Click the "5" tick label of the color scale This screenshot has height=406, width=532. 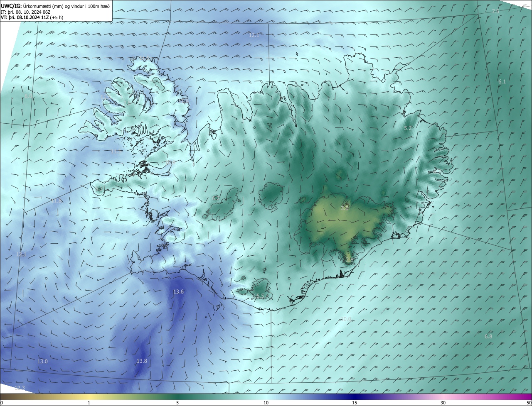[177, 403]
